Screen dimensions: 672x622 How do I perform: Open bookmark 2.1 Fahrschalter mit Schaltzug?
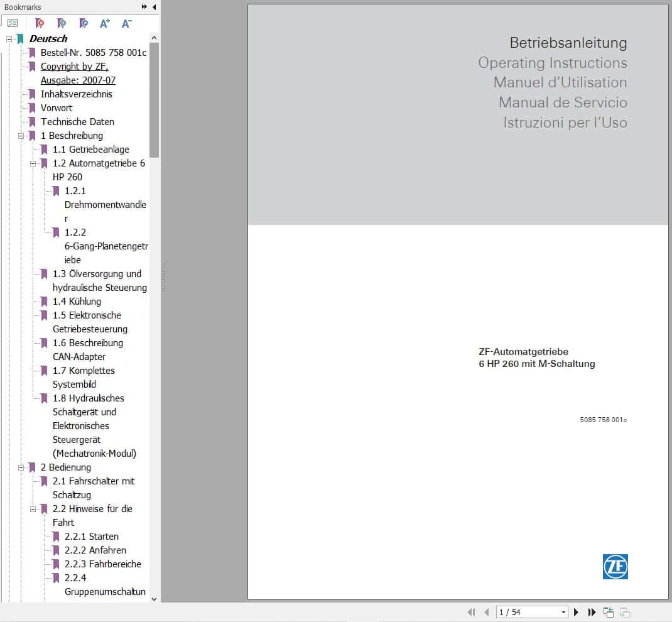coord(94,488)
